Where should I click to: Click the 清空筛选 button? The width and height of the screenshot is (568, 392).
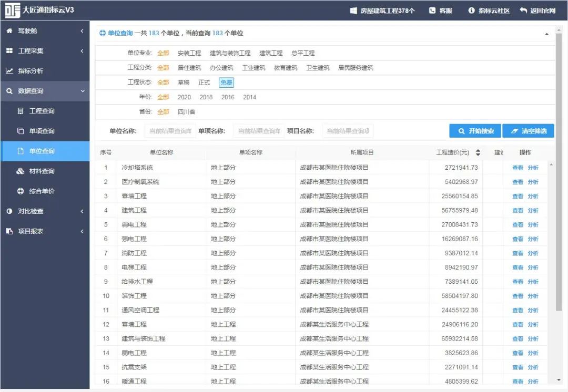528,131
